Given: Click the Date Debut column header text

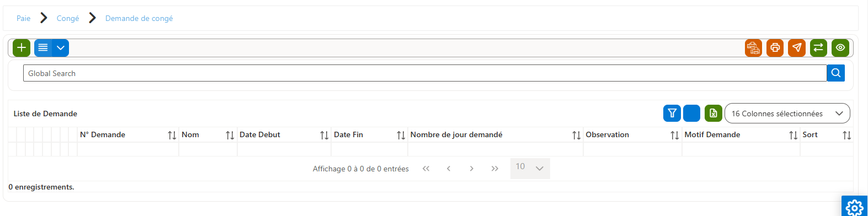Looking at the screenshot, I should 260,134.
